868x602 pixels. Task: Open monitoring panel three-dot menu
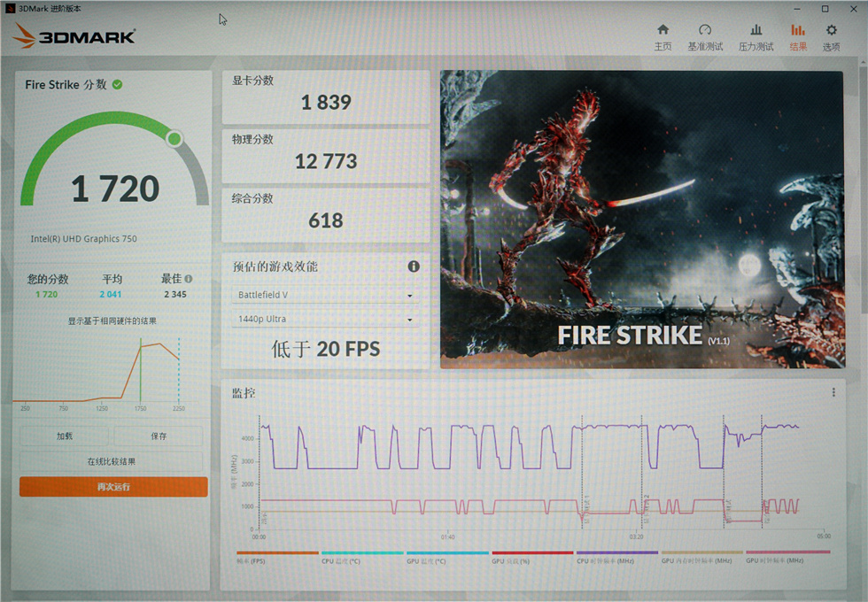pyautogui.click(x=833, y=392)
